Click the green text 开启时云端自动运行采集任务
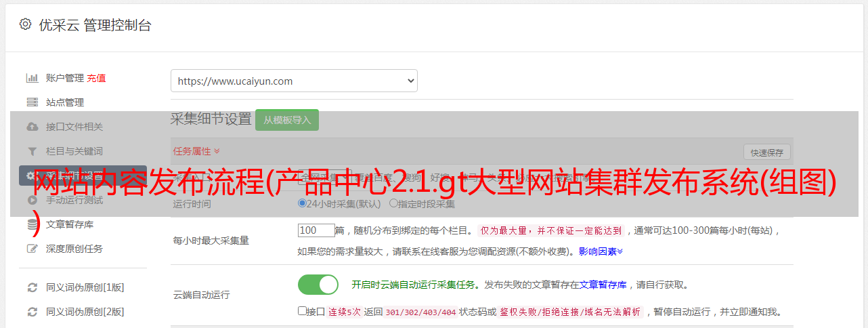Image resolution: width=868 pixels, height=328 pixels. point(413,285)
